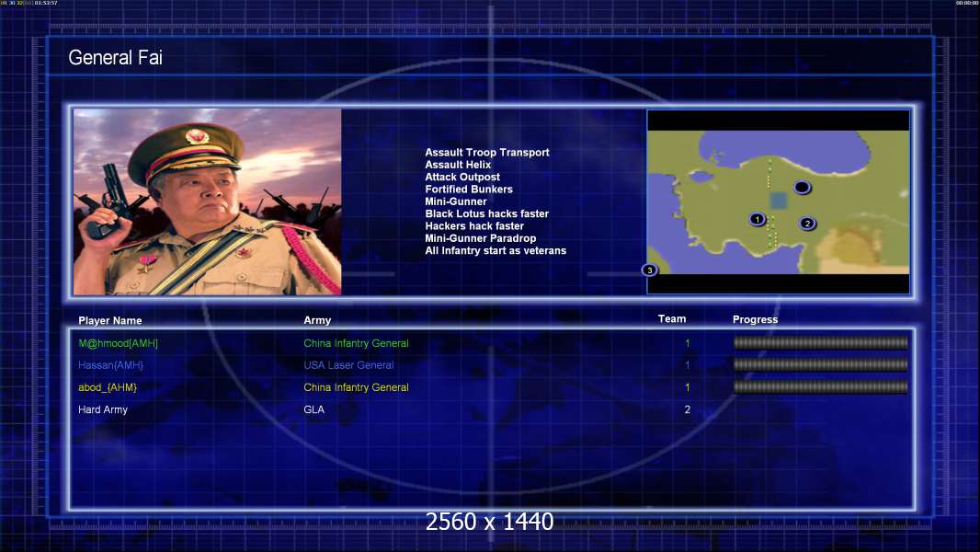Click start position marker 3 at map edge
This screenshot has height=552, width=980.
(649, 270)
